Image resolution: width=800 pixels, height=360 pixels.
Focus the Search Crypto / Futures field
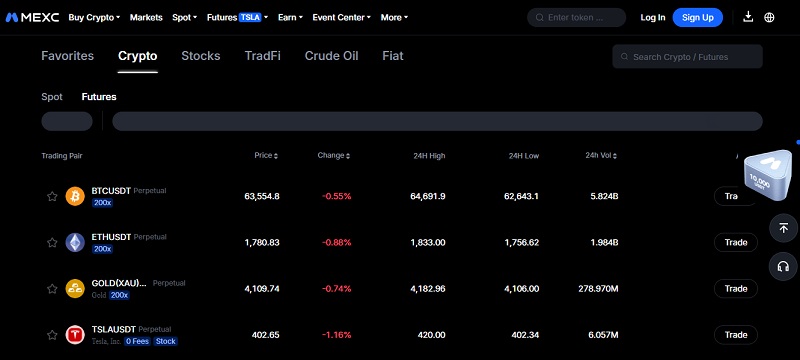tap(687, 57)
